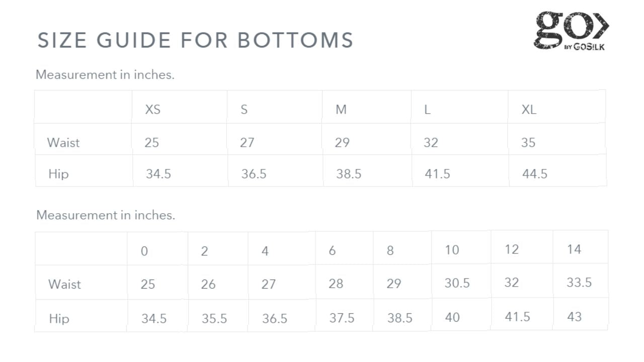The image size is (644, 362).
Task: Select the 44.5 hip measurement cell
Action: click(535, 174)
